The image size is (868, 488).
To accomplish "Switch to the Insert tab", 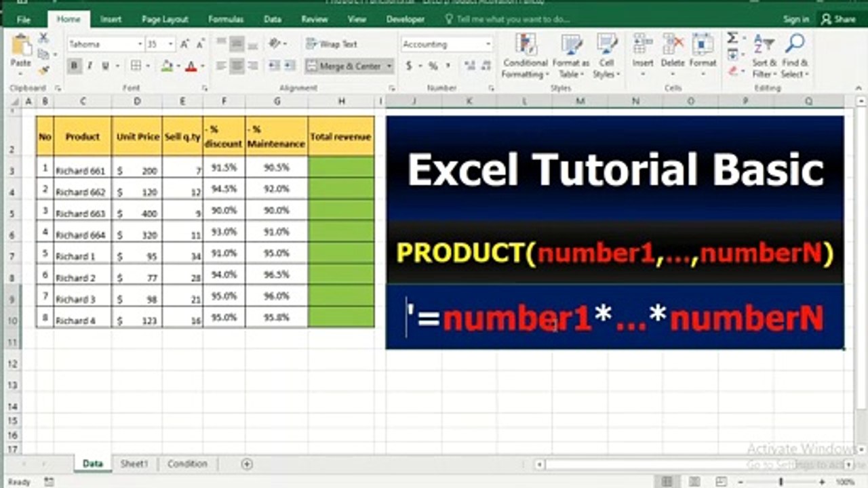I will point(111,20).
